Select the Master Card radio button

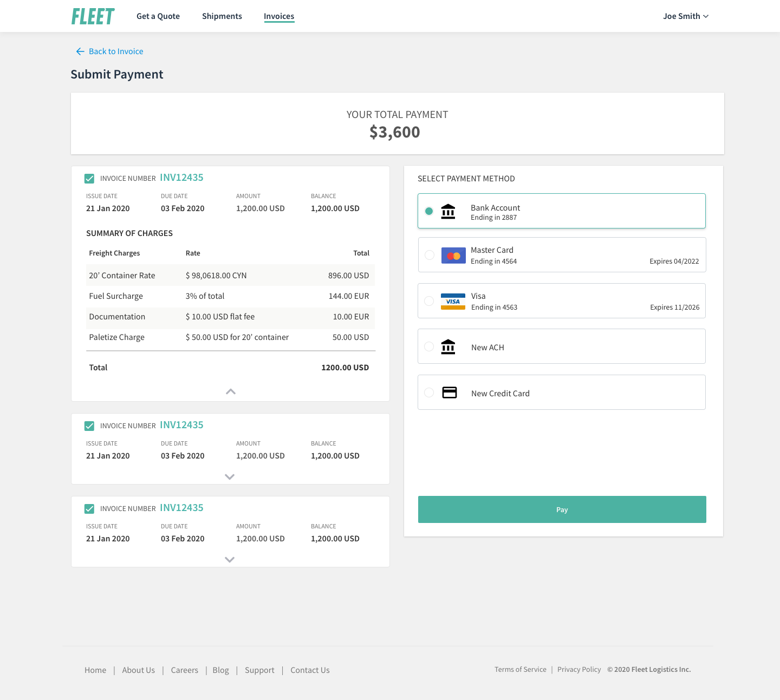pos(430,255)
